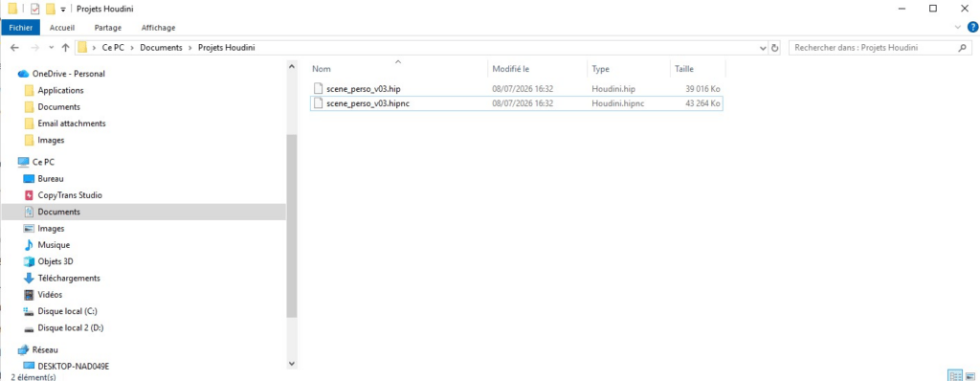Open the quick access toolbar customize dropdown
Image resolution: width=980 pixels, height=381 pixels.
pos(63,10)
